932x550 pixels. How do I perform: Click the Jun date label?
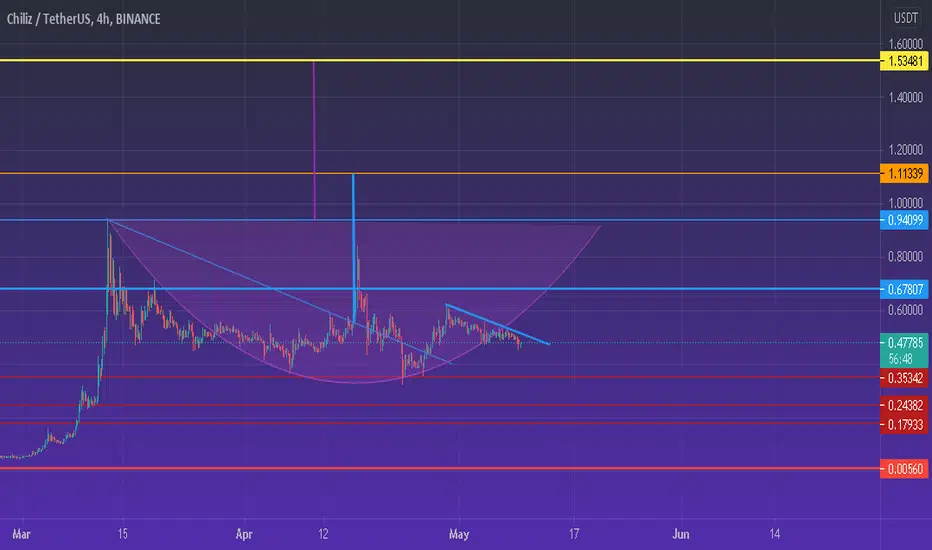[681, 534]
